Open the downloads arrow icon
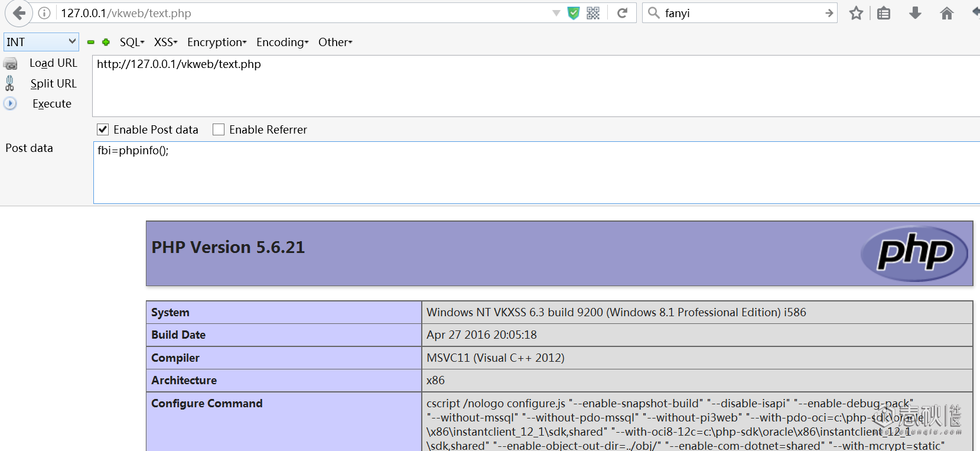Viewport: 980px width, 451px height. point(915,13)
